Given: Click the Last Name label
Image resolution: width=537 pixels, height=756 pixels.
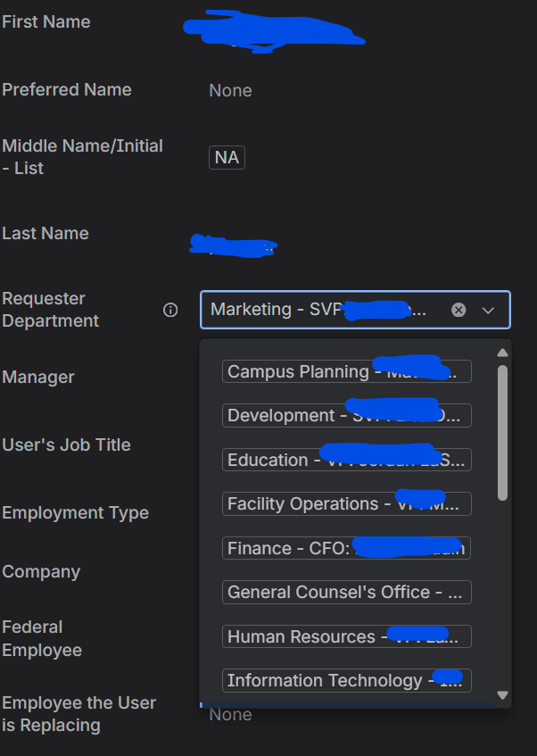Looking at the screenshot, I should click(45, 233).
